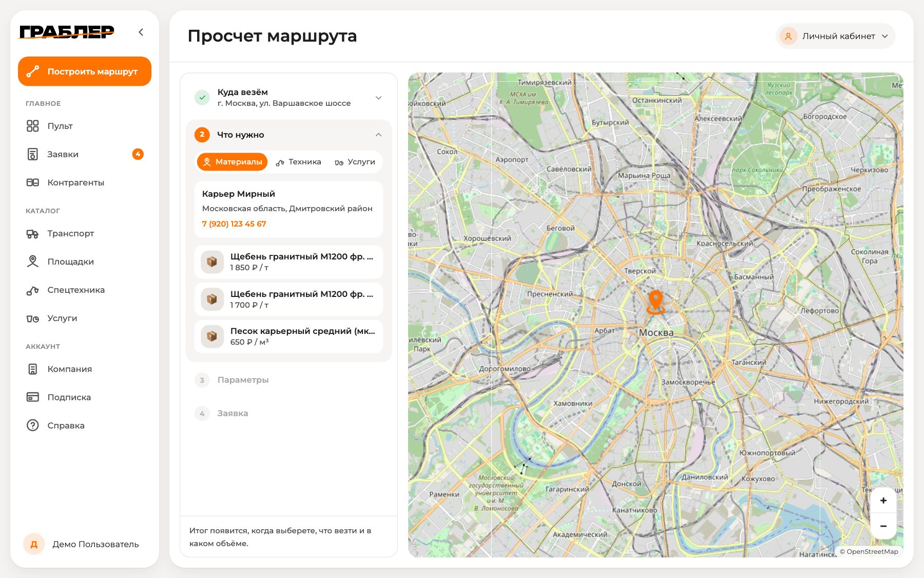Click the Спецтехника excavator icon

click(32, 290)
